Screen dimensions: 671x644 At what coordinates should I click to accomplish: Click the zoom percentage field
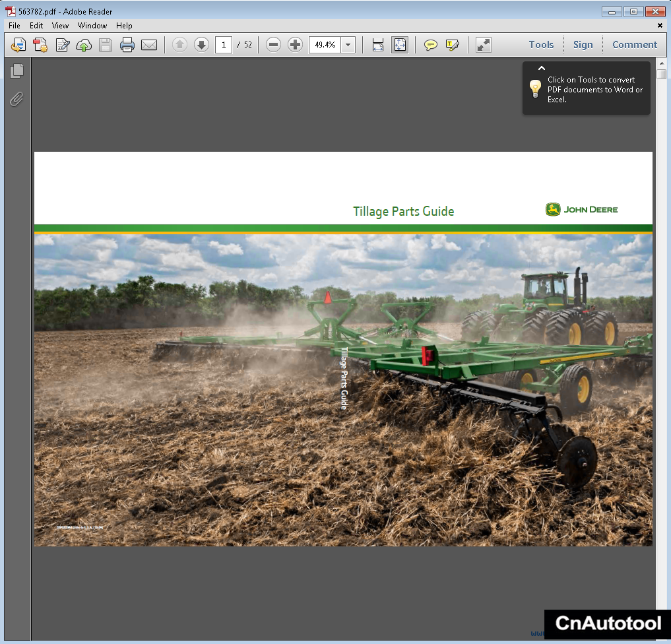325,45
